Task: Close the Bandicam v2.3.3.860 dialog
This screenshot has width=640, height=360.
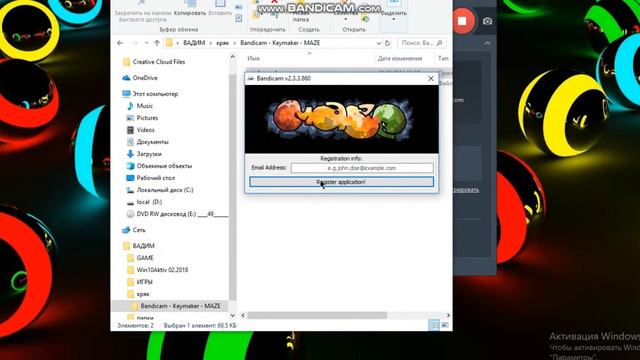Action: 431,78
